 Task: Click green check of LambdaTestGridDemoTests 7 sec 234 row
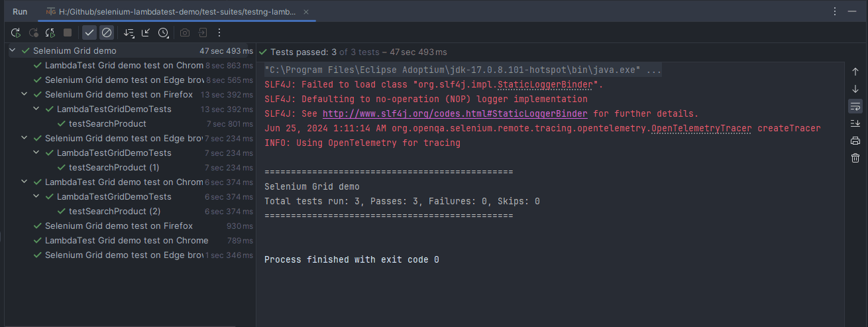tap(50, 153)
